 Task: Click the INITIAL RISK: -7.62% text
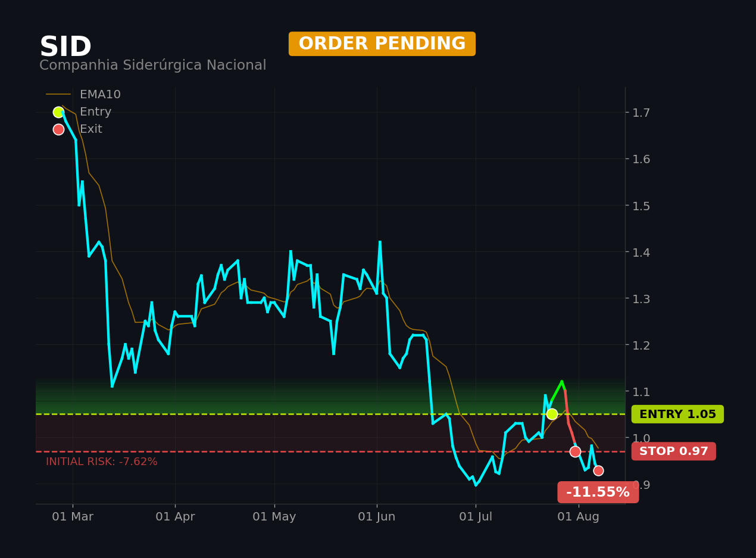102,462
